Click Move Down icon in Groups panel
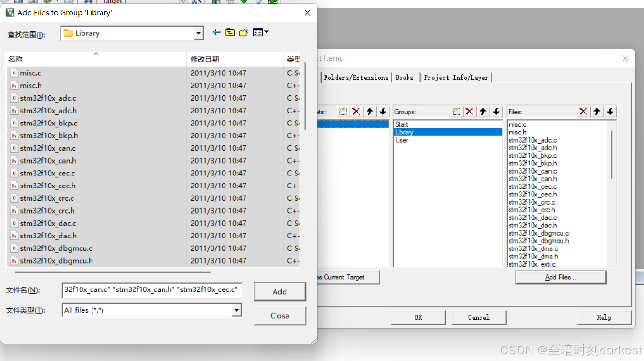 [496, 112]
